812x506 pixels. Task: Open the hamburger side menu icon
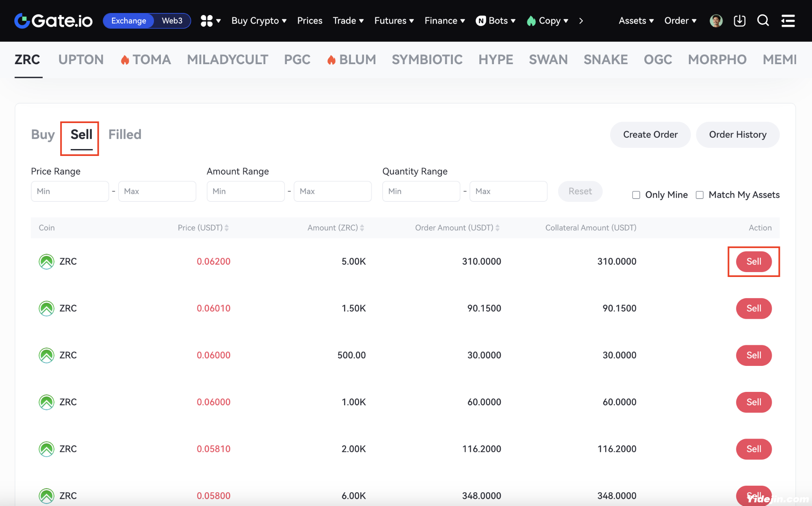(788, 21)
